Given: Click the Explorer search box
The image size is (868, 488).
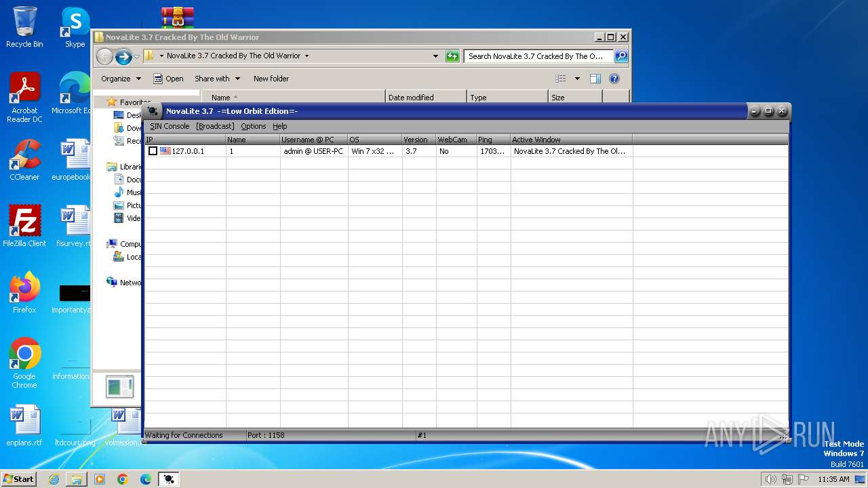Looking at the screenshot, I should pos(538,56).
